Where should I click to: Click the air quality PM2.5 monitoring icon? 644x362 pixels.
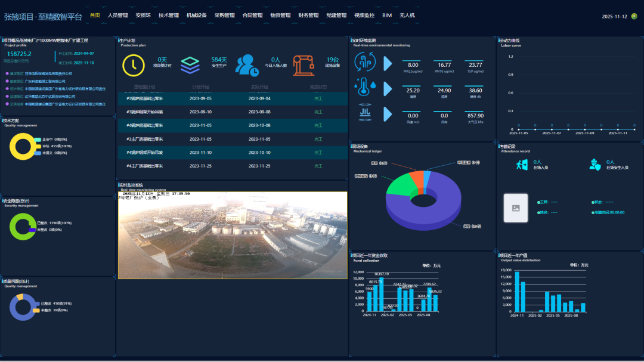365,63
